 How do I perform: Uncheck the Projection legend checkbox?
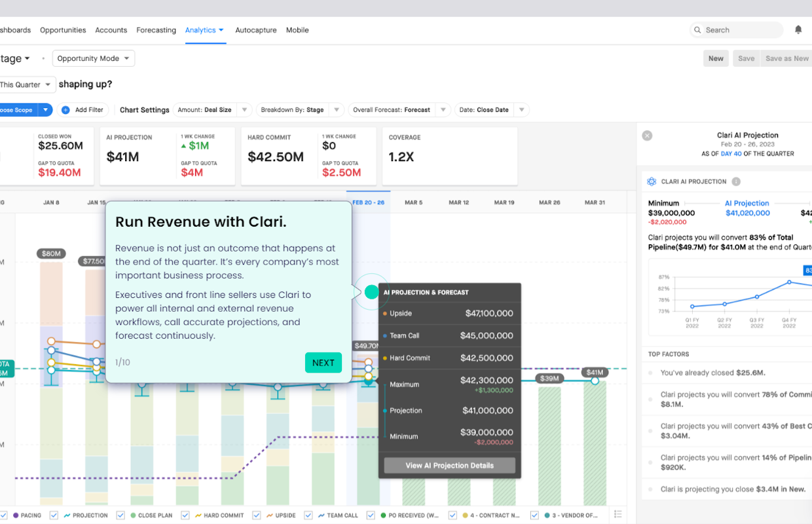(x=54, y=515)
